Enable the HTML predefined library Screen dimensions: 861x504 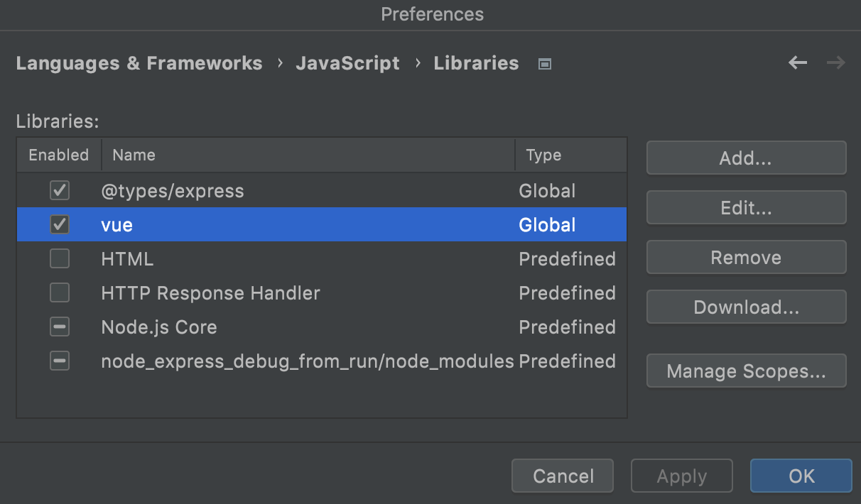pos(60,258)
